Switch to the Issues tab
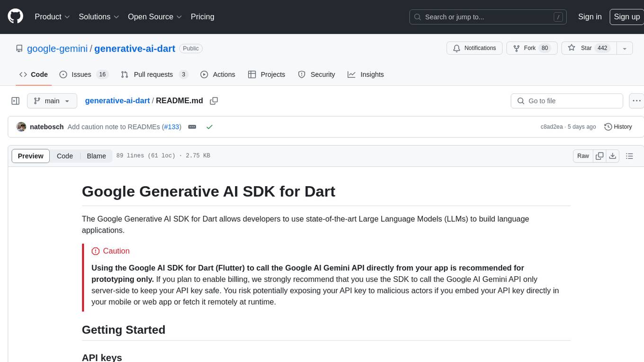This screenshot has height=362, width=644. click(84, 74)
